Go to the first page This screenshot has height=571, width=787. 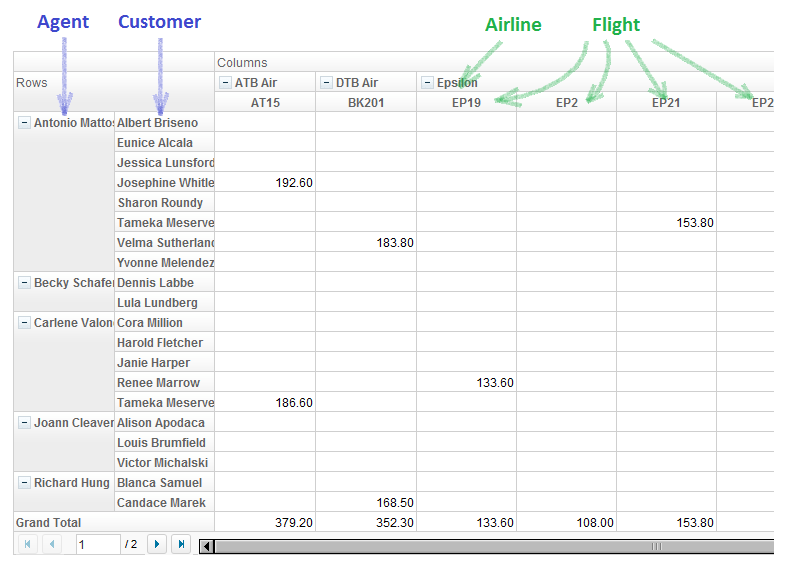click(28, 544)
